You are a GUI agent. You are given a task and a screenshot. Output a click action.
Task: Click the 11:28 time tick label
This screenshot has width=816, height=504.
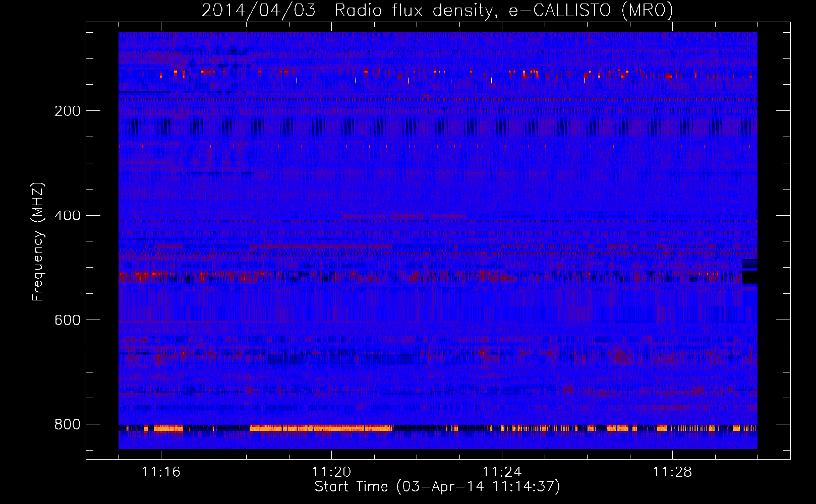672,472
